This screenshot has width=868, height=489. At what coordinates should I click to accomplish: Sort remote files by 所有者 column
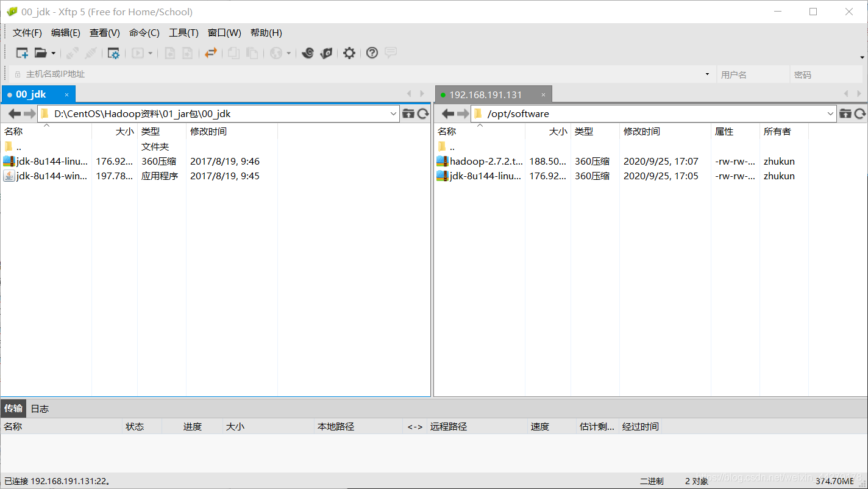pyautogui.click(x=784, y=131)
